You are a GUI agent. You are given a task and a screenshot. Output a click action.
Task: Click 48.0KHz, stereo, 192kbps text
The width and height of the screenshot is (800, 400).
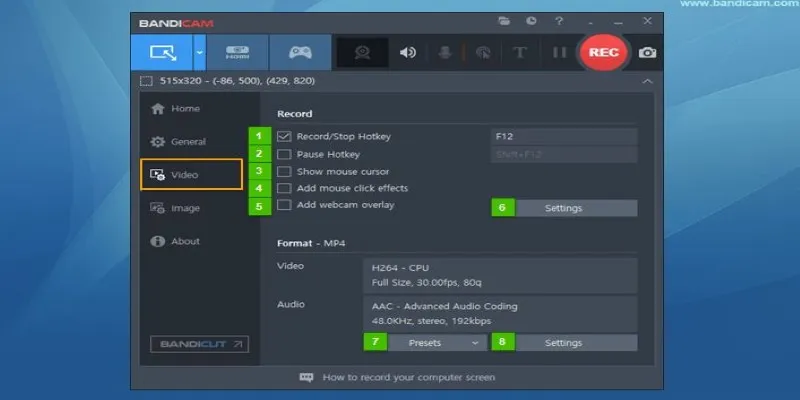[x=431, y=321]
